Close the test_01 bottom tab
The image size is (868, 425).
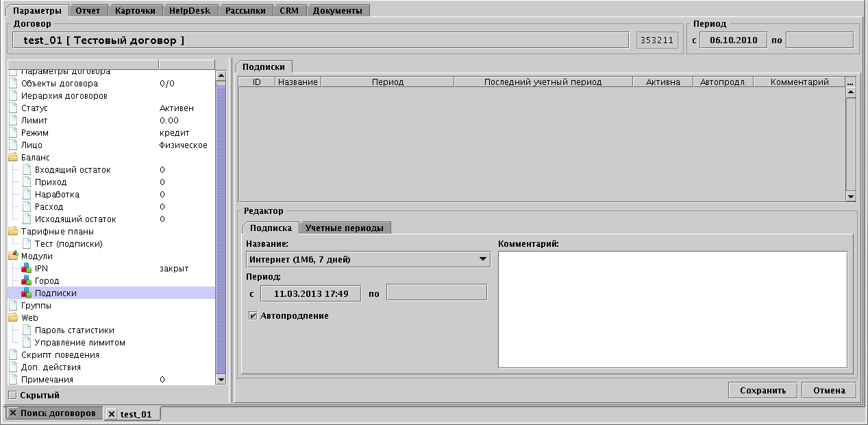point(112,414)
